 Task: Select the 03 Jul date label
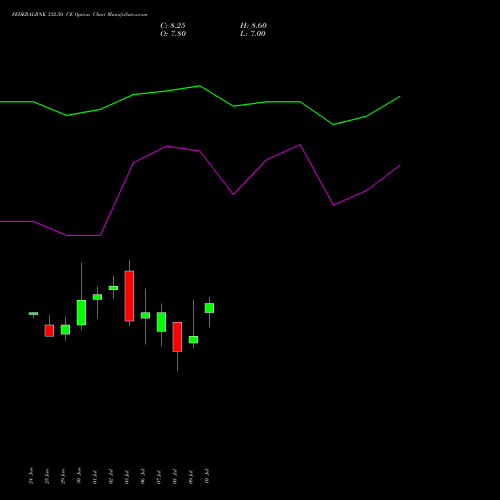point(127,477)
